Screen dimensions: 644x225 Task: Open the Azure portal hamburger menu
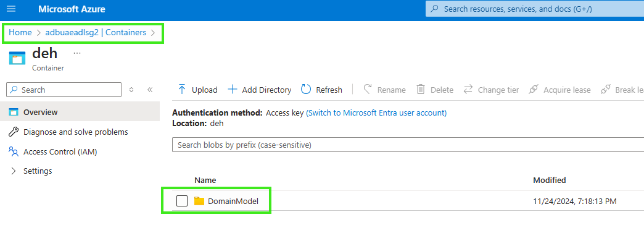pyautogui.click(x=11, y=9)
